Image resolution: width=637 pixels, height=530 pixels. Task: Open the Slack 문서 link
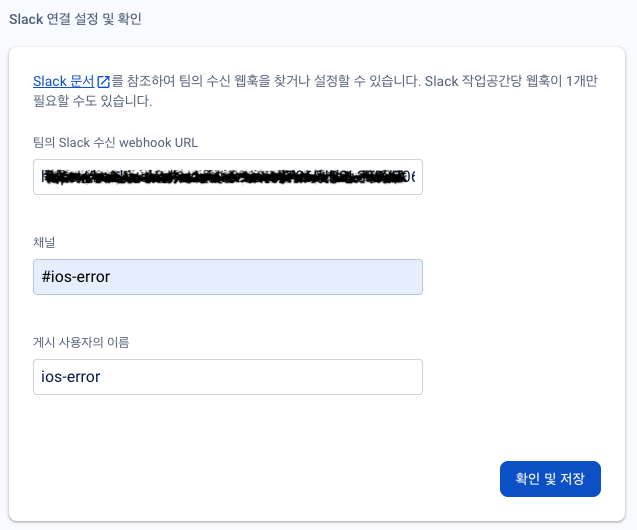click(63, 81)
